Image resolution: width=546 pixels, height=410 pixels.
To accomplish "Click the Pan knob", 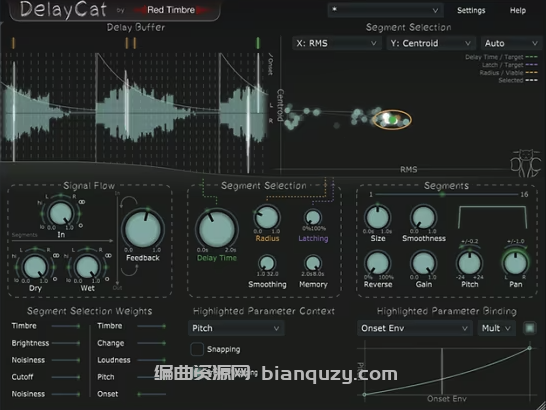I will tap(515, 263).
